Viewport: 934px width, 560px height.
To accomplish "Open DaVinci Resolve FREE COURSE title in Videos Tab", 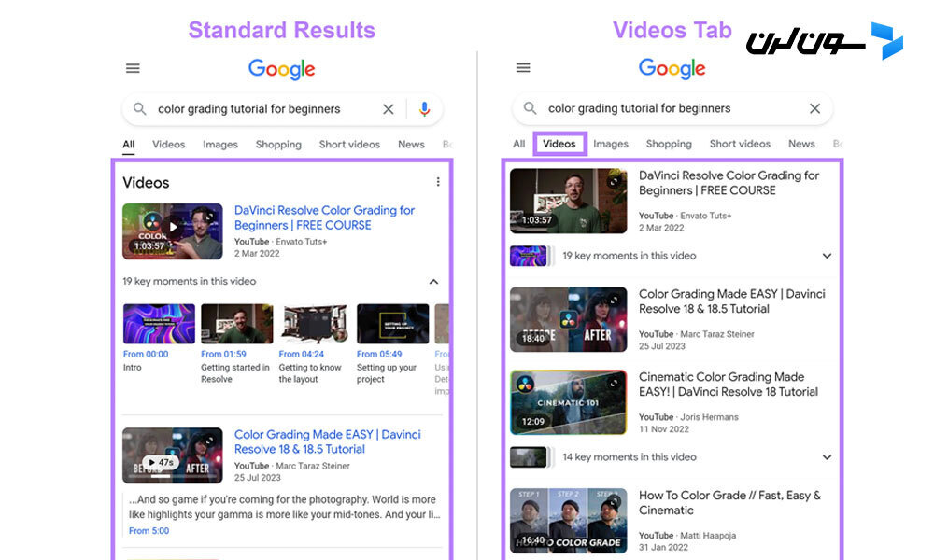I will (729, 183).
